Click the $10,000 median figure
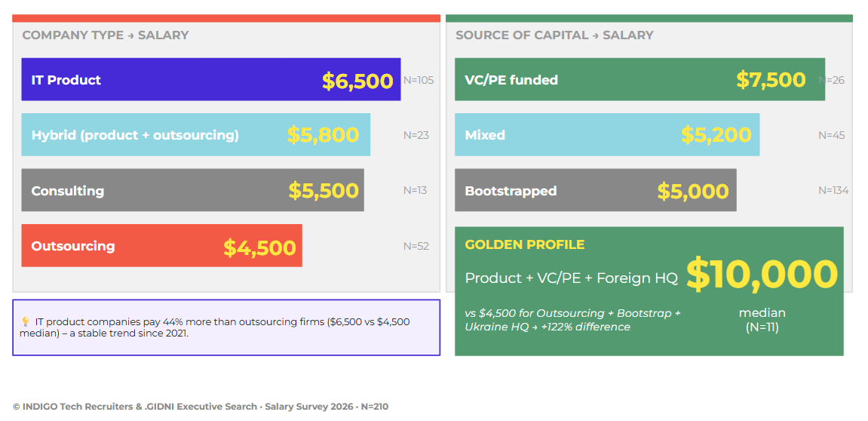The height and width of the screenshot is (421, 868). click(x=762, y=275)
